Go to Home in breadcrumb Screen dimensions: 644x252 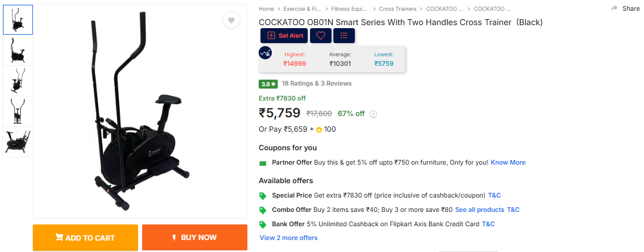point(266,9)
